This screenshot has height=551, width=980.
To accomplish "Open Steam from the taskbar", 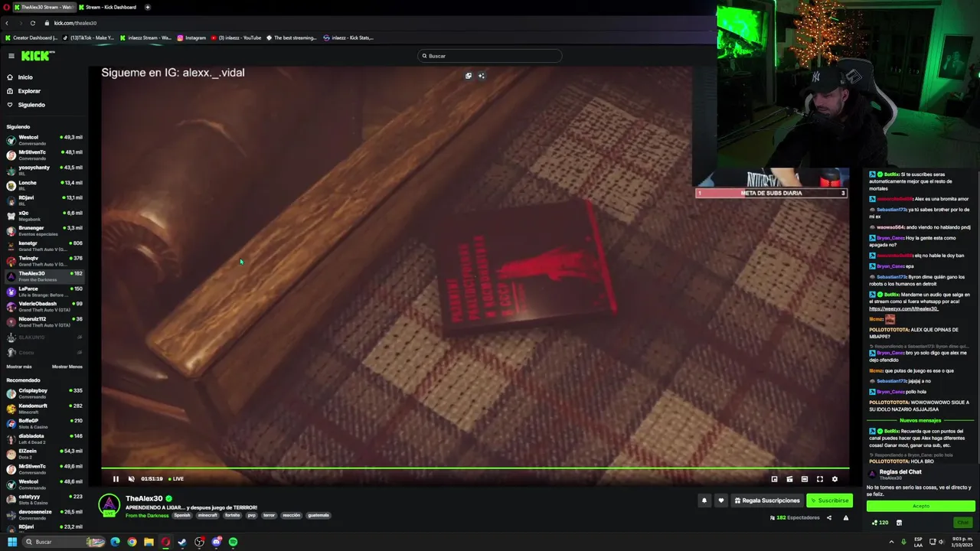I will coord(182,542).
